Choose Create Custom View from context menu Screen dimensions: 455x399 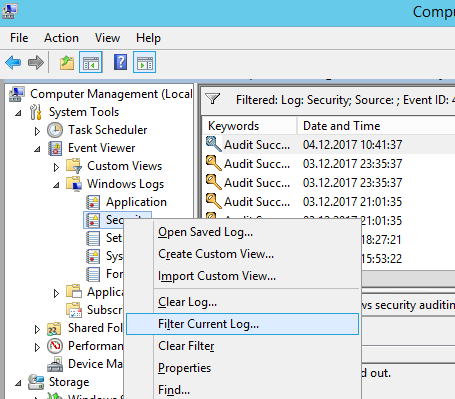point(242,254)
